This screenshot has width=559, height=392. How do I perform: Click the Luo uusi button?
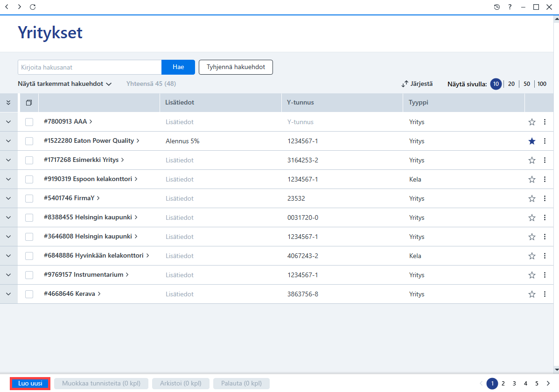point(30,384)
